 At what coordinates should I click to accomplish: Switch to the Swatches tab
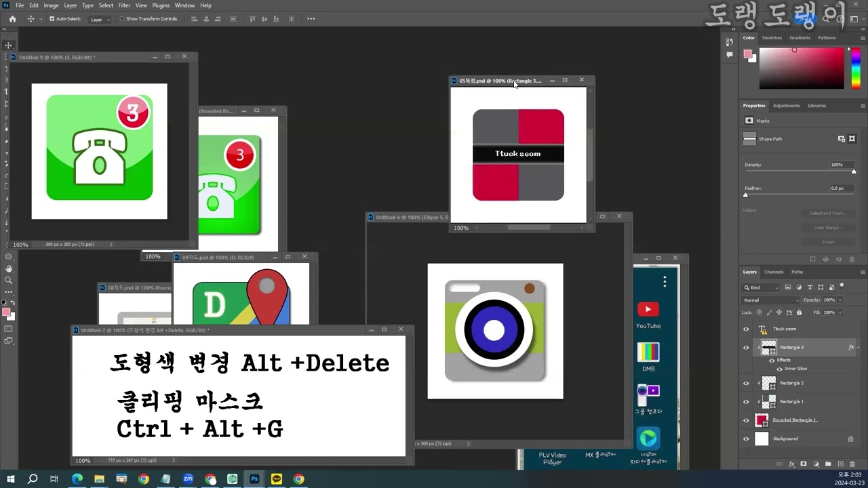[772, 38]
